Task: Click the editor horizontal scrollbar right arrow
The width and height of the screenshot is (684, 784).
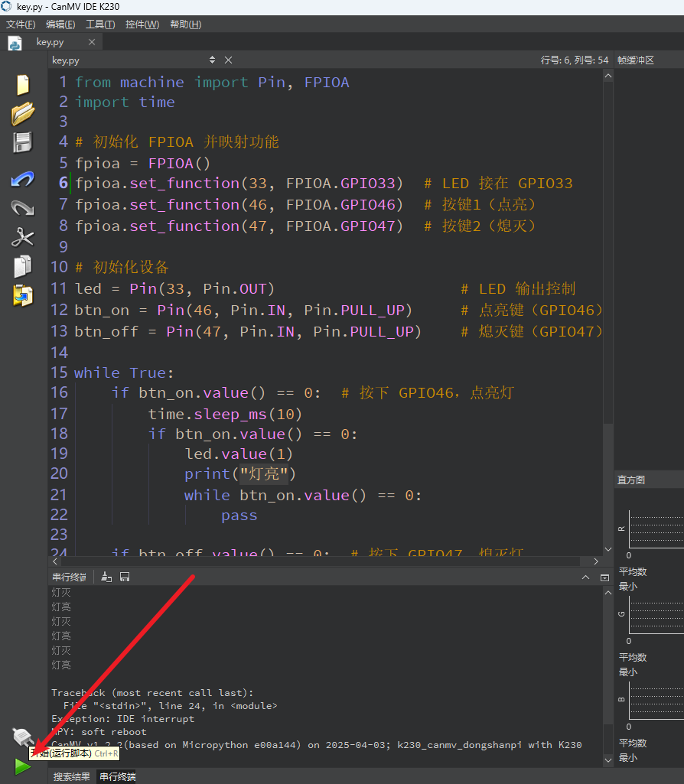Action: pyautogui.click(x=596, y=561)
